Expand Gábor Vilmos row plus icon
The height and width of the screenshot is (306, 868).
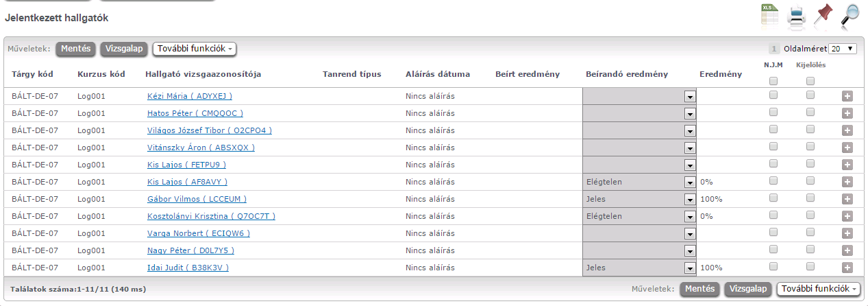(x=847, y=199)
